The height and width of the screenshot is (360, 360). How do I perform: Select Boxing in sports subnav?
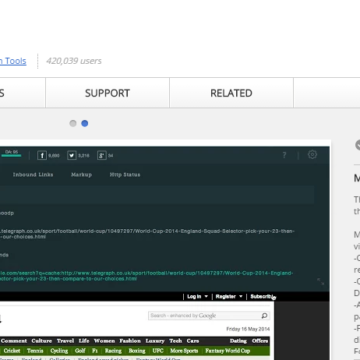click(137, 351)
